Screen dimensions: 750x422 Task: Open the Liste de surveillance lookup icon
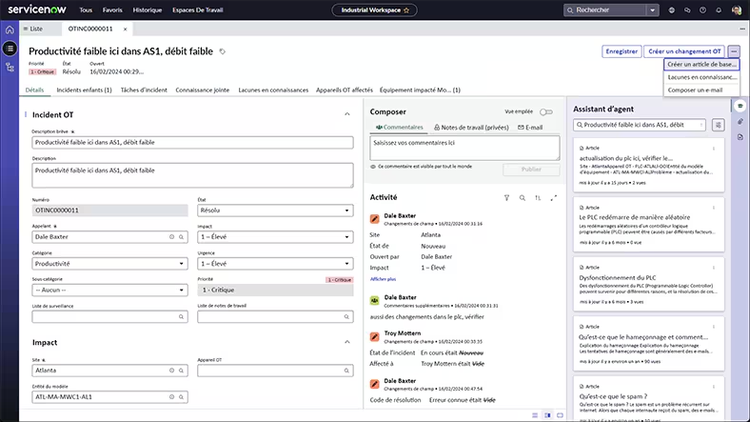181,317
